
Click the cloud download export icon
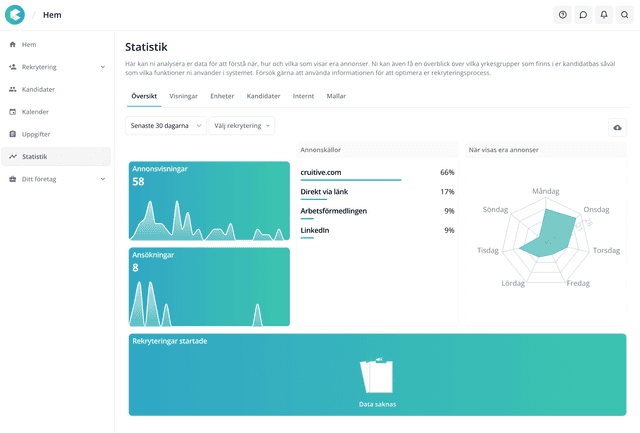pyautogui.click(x=617, y=128)
